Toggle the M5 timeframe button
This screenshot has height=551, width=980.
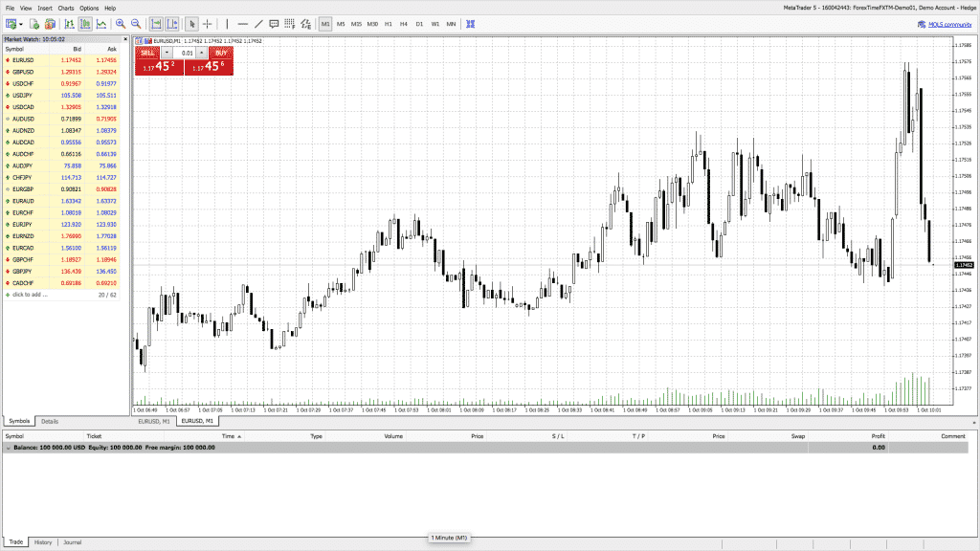341,23
